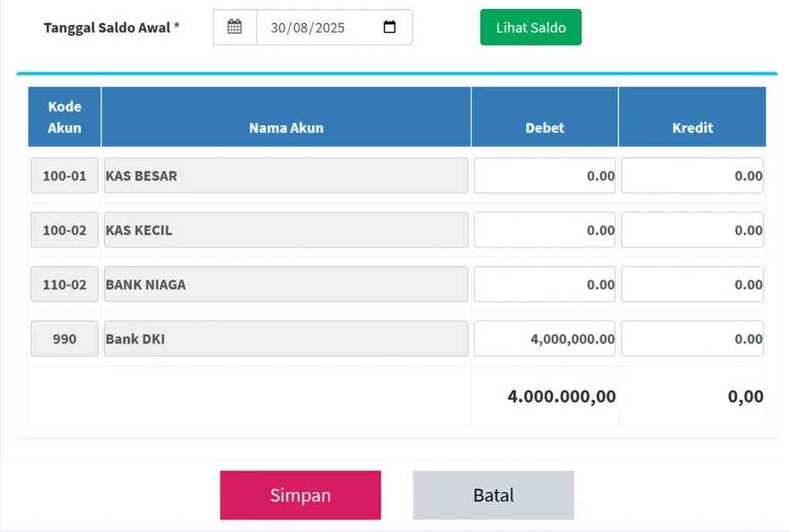Click the Bank DKI kredit field
The height and width of the screenshot is (532, 790).
point(692,338)
